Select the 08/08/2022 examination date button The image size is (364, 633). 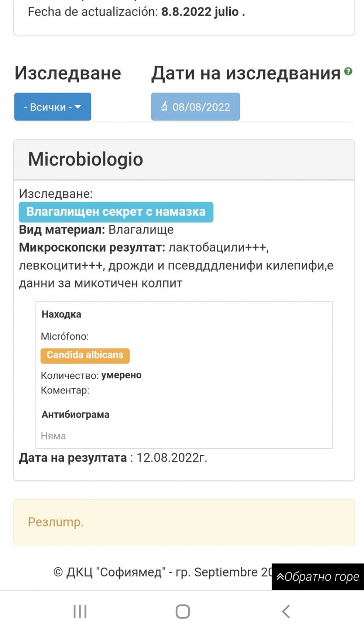pyautogui.click(x=195, y=107)
